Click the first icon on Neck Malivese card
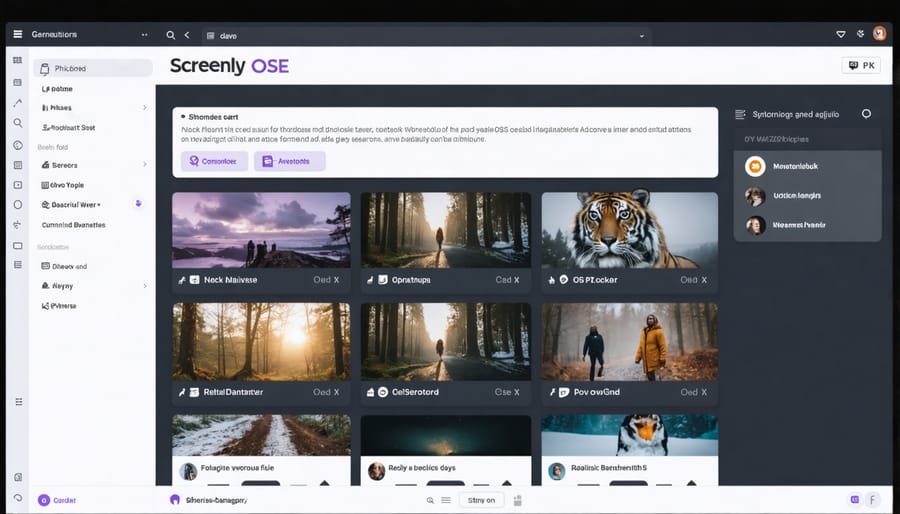Image resolution: width=900 pixels, height=514 pixels. (x=182, y=280)
